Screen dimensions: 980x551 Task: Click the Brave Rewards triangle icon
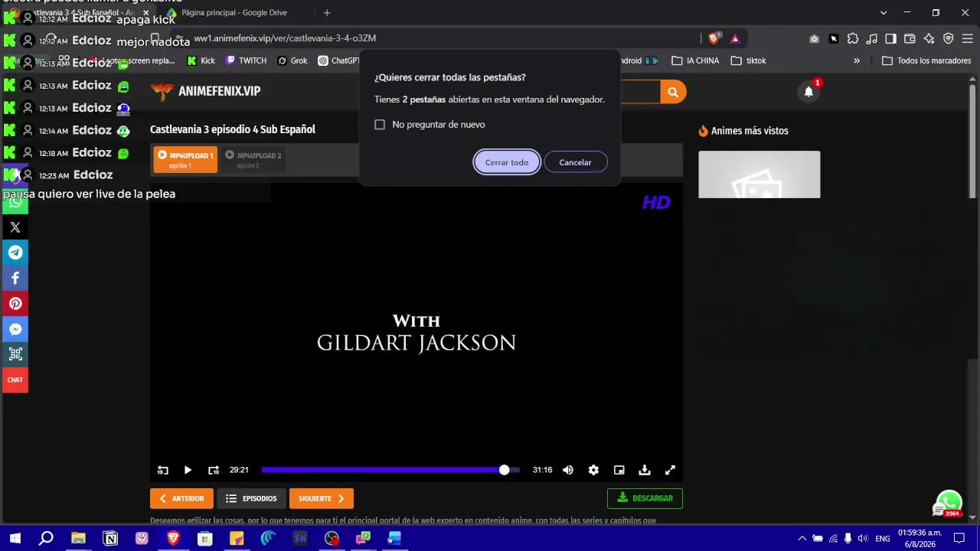(x=735, y=38)
